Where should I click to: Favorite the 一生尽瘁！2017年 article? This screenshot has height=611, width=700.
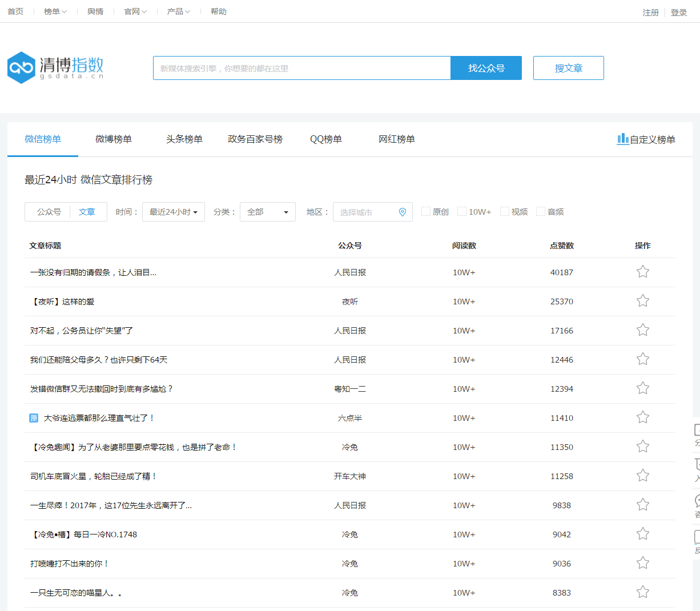(643, 505)
